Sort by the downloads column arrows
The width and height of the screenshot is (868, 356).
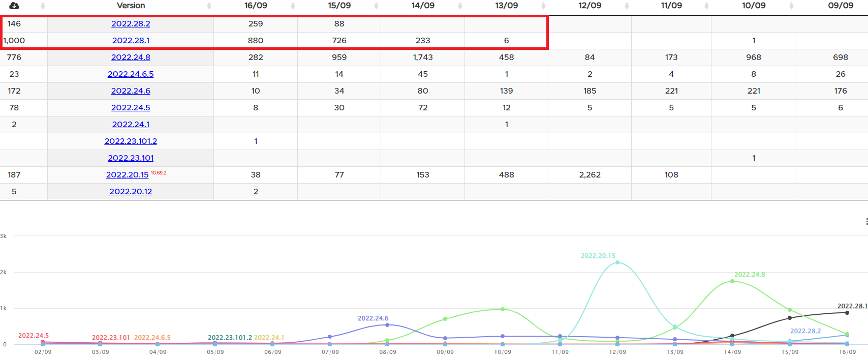point(43,6)
